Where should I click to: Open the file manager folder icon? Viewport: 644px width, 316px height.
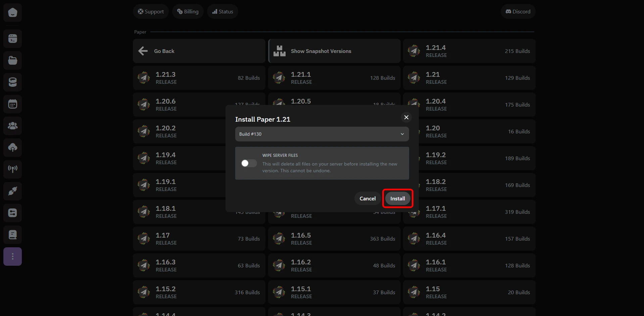tap(13, 60)
